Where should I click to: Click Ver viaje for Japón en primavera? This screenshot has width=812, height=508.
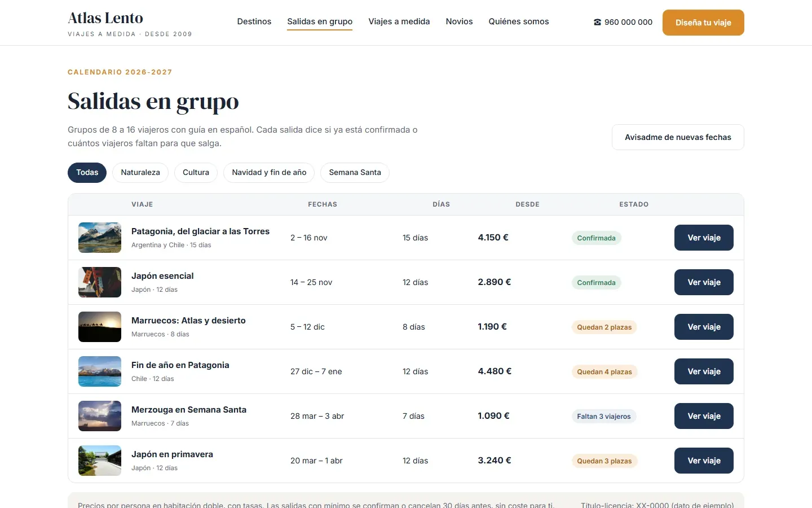(x=704, y=461)
